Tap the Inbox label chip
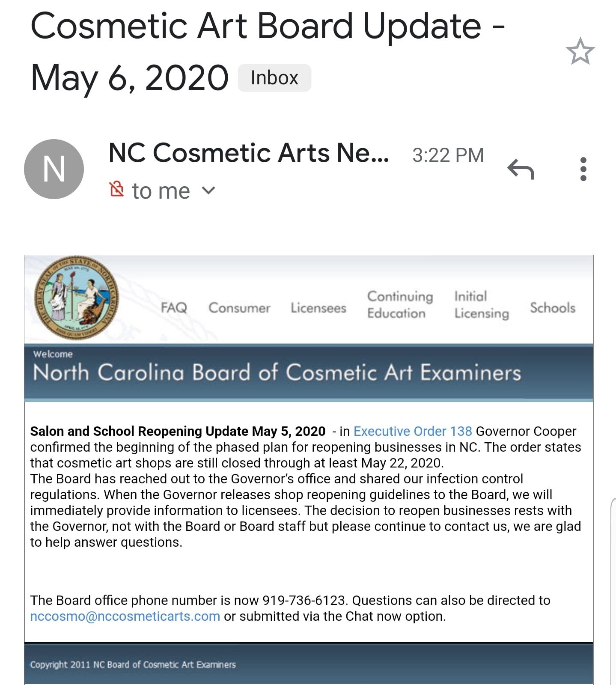Viewport: 616px width, 685px height. (274, 78)
